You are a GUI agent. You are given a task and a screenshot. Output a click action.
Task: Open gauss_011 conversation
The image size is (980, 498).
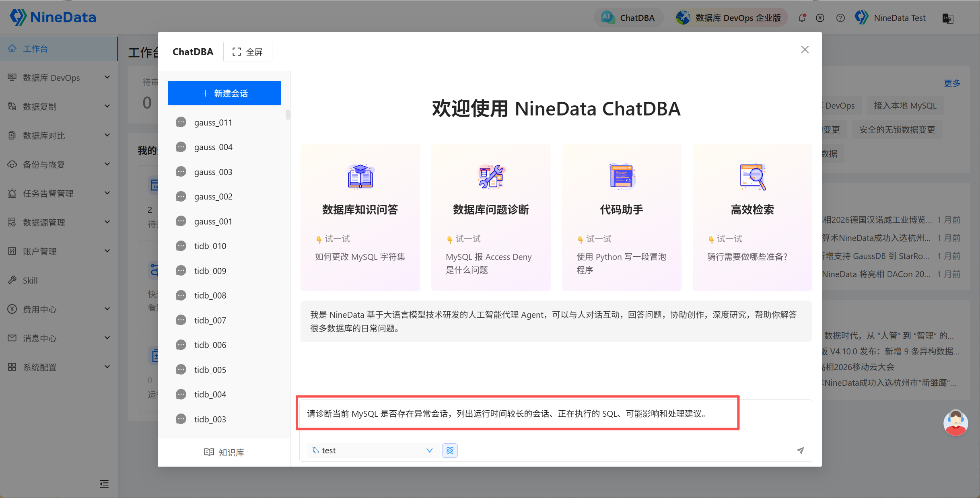pyautogui.click(x=224, y=122)
